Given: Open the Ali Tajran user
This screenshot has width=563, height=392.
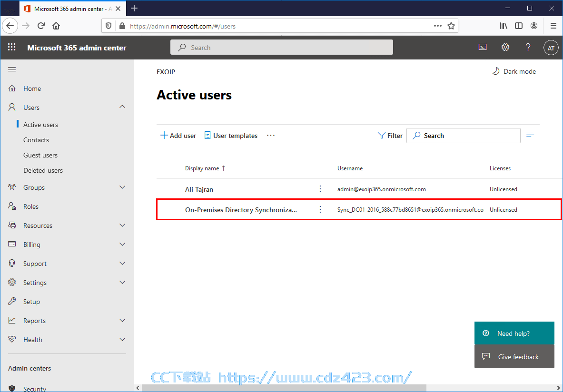Looking at the screenshot, I should coord(199,189).
